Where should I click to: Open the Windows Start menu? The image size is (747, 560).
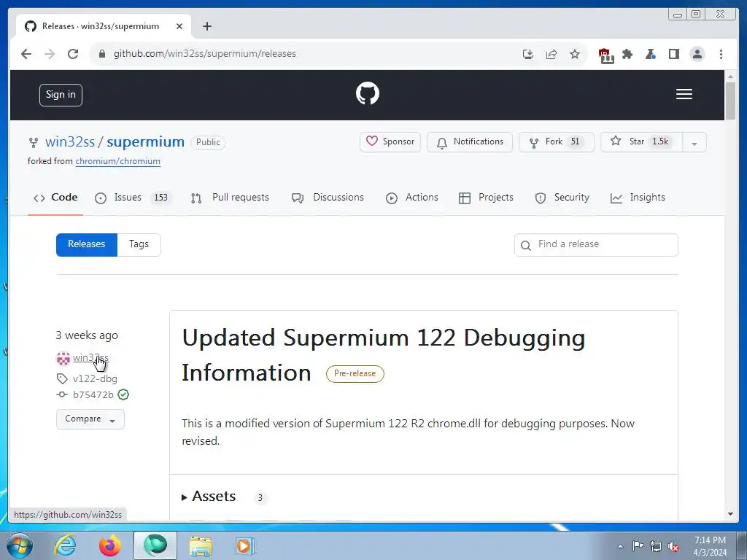click(x=20, y=545)
